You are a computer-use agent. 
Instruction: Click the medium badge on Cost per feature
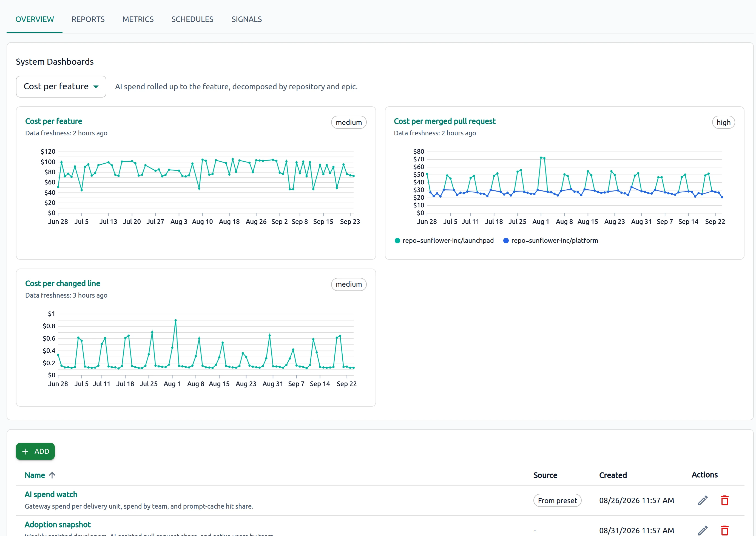[x=349, y=122]
